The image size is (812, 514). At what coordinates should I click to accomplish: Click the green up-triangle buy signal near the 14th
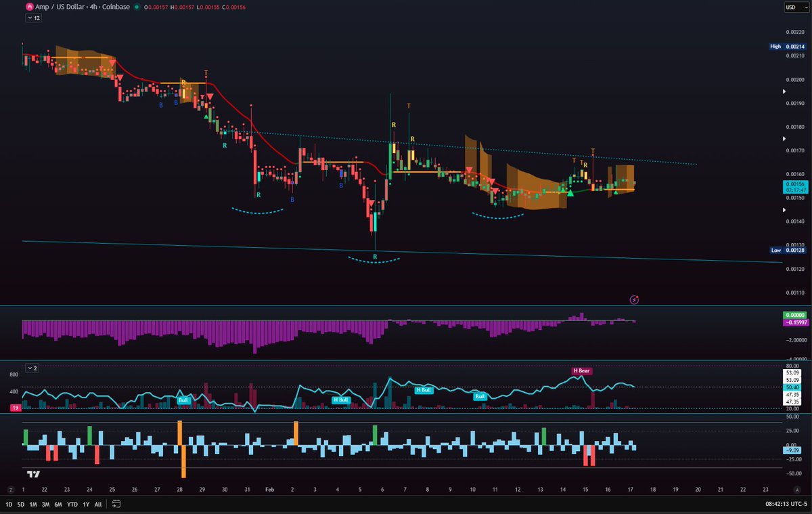[x=570, y=194]
